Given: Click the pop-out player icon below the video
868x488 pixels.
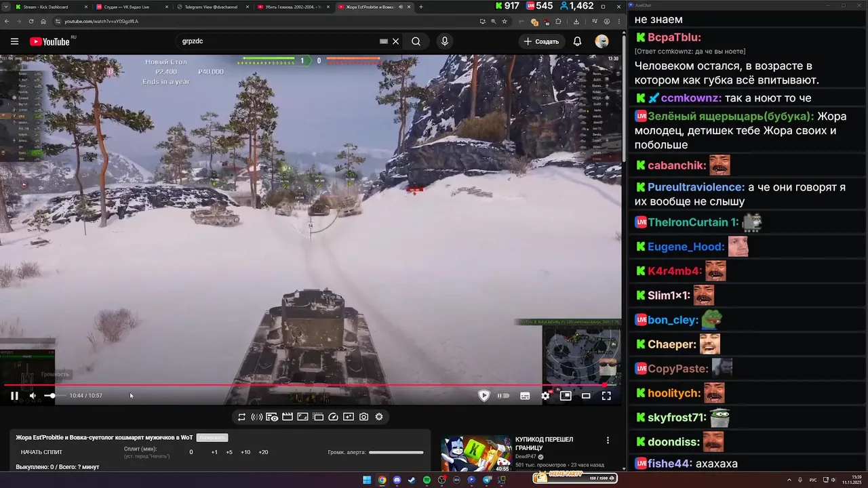Looking at the screenshot, I should coord(318,417).
